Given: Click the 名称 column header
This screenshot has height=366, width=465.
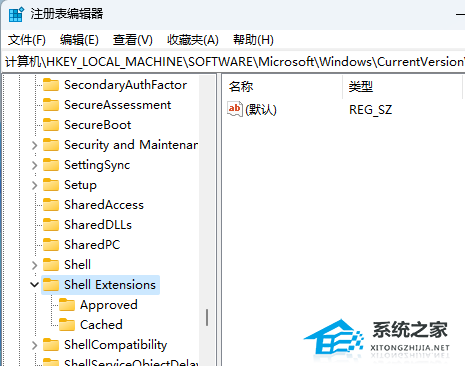Looking at the screenshot, I should tap(282, 87).
